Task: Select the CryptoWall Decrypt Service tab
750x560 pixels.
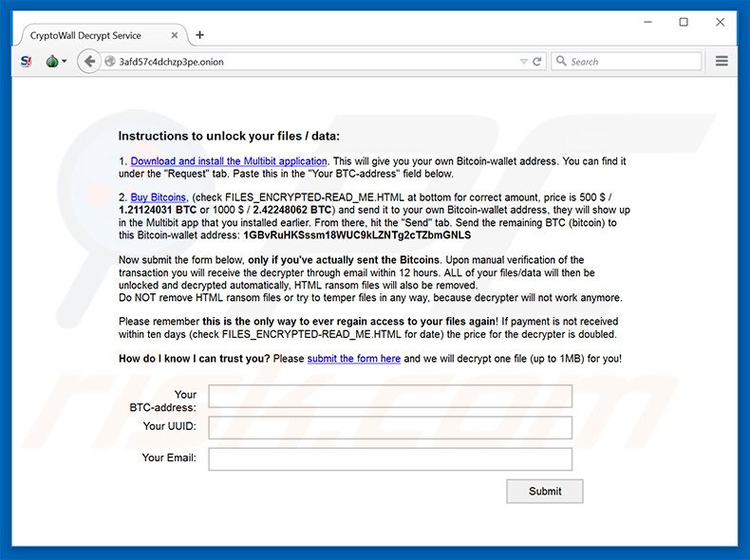Action: pos(102,35)
